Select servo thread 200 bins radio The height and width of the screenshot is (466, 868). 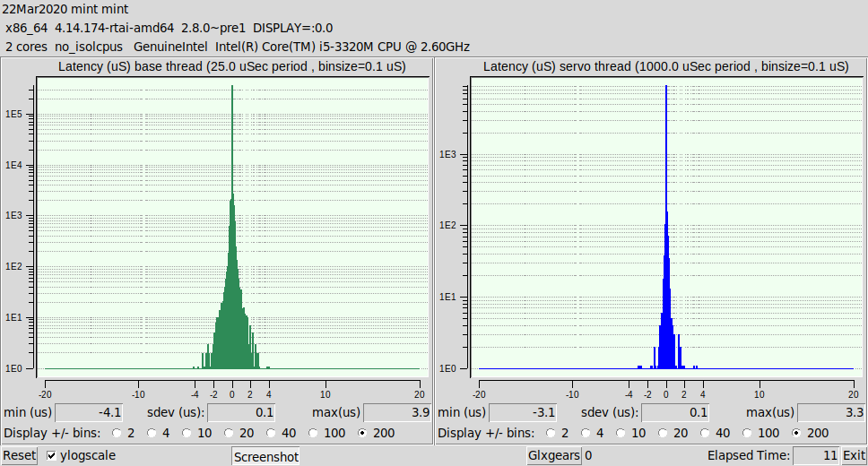796,434
